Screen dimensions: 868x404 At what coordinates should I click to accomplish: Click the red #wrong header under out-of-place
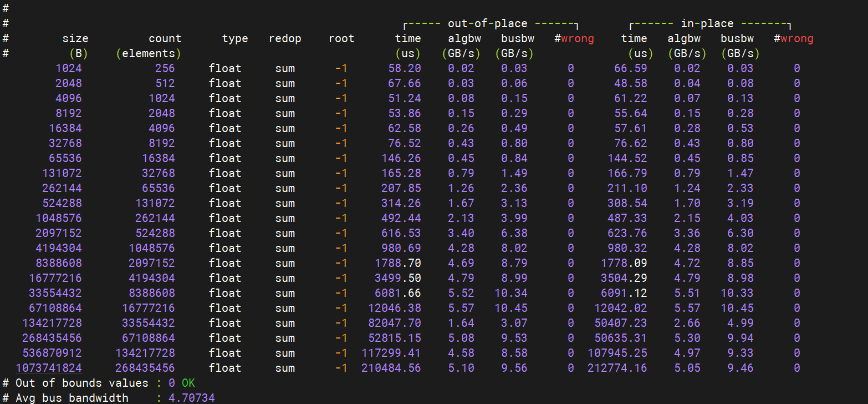tap(574, 39)
